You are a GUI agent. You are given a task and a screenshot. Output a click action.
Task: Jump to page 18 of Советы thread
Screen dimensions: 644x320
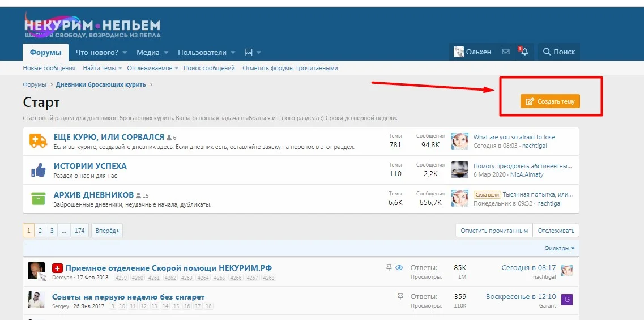click(x=208, y=306)
